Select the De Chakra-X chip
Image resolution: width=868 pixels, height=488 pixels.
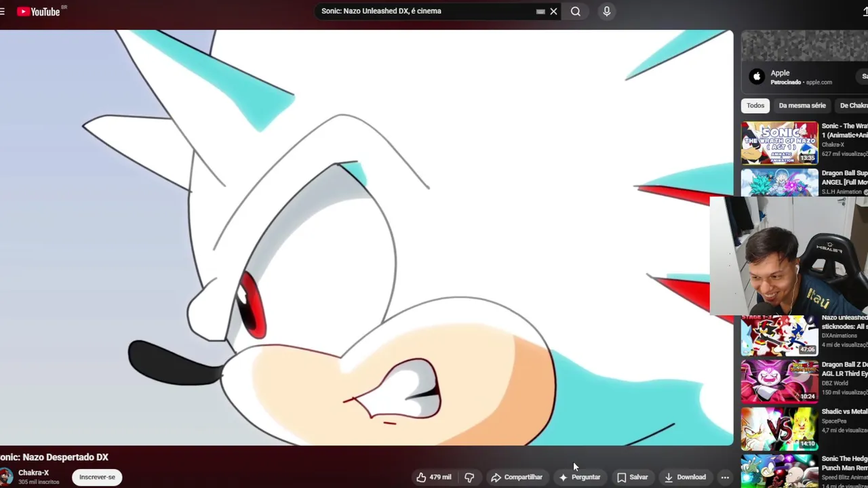853,106
